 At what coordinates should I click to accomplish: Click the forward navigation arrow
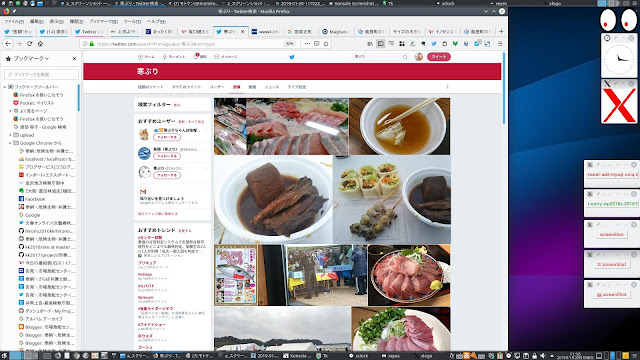point(19,44)
